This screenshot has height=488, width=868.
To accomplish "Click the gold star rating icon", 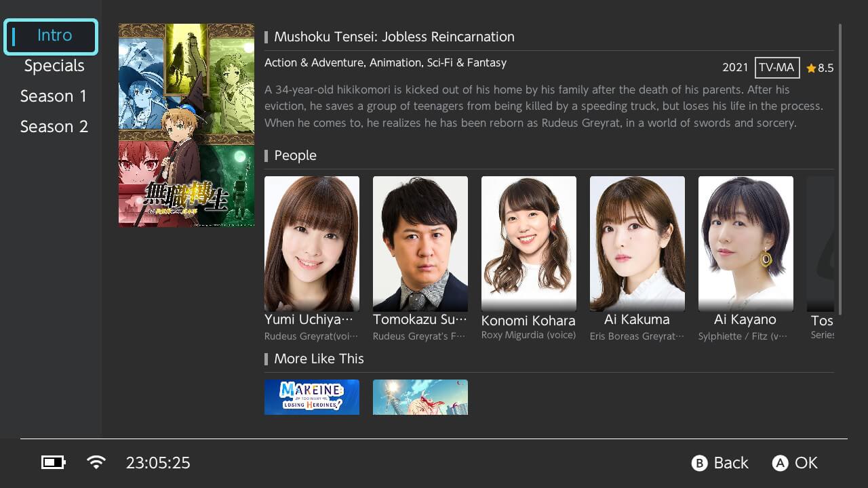I will pyautogui.click(x=811, y=68).
